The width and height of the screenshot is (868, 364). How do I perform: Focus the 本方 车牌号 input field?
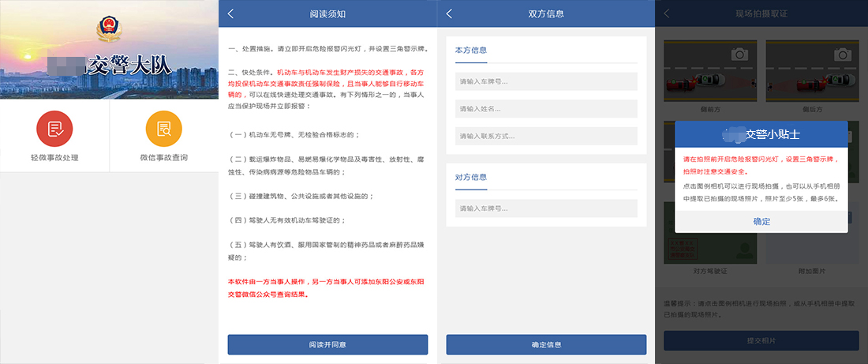(546, 81)
